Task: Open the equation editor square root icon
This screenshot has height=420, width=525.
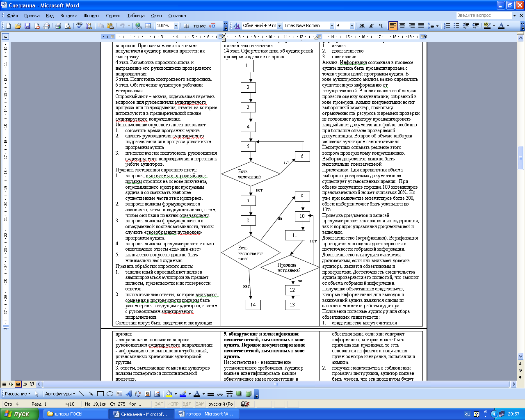Action: [212, 26]
